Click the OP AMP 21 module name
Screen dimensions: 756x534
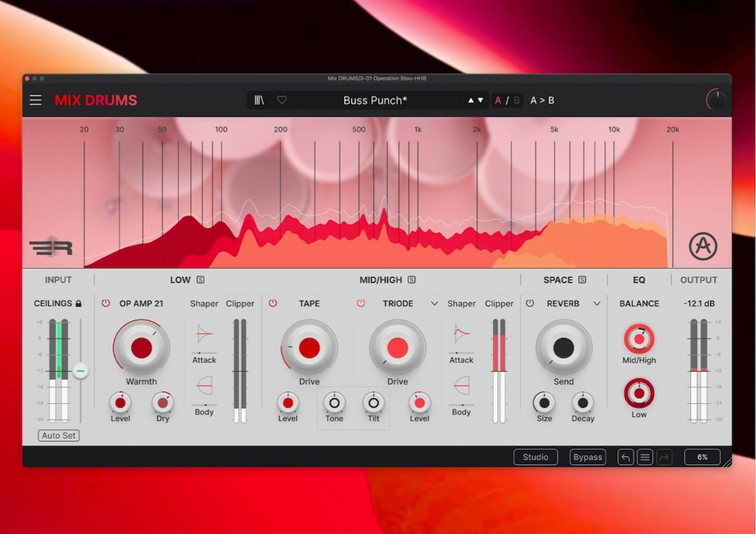[141, 304]
